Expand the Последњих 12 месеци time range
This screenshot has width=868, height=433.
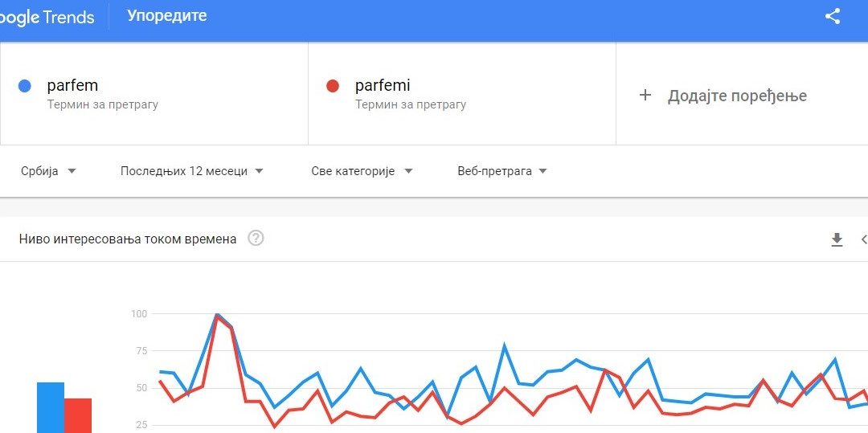point(191,171)
